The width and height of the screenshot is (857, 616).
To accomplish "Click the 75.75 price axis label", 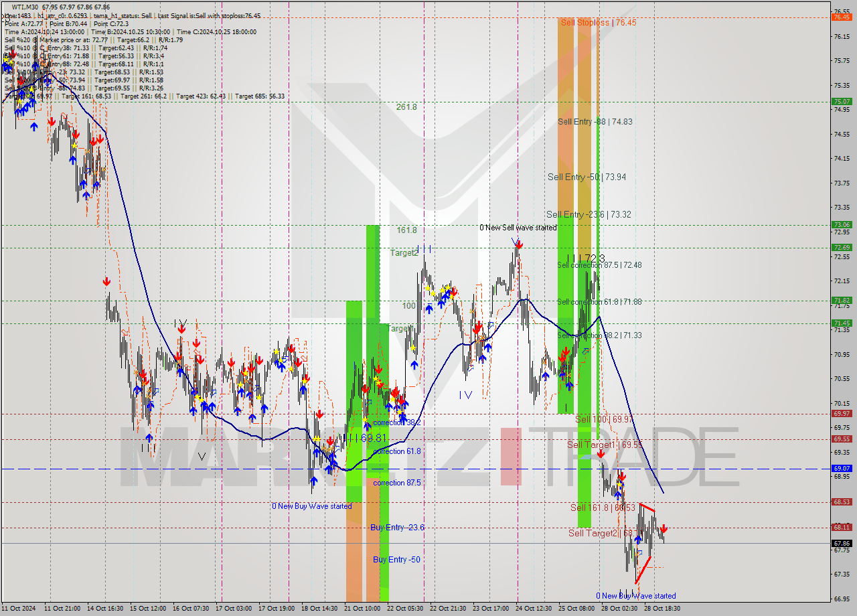I will [x=841, y=60].
